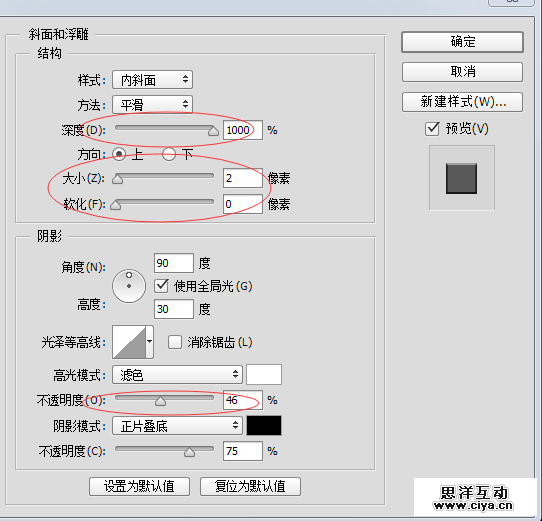Screen dimensions: 542x521
Task: Click the 软化(F) soften slider handle
Action: coord(115,205)
